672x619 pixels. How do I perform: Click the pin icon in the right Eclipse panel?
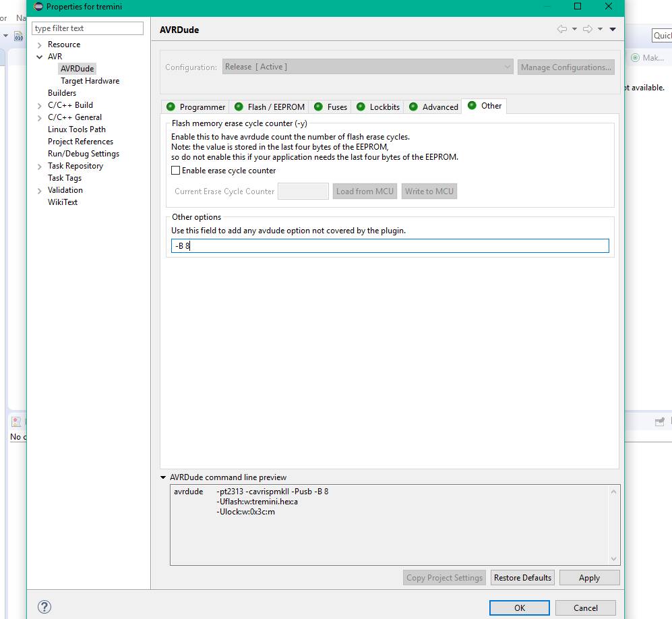tap(660, 422)
